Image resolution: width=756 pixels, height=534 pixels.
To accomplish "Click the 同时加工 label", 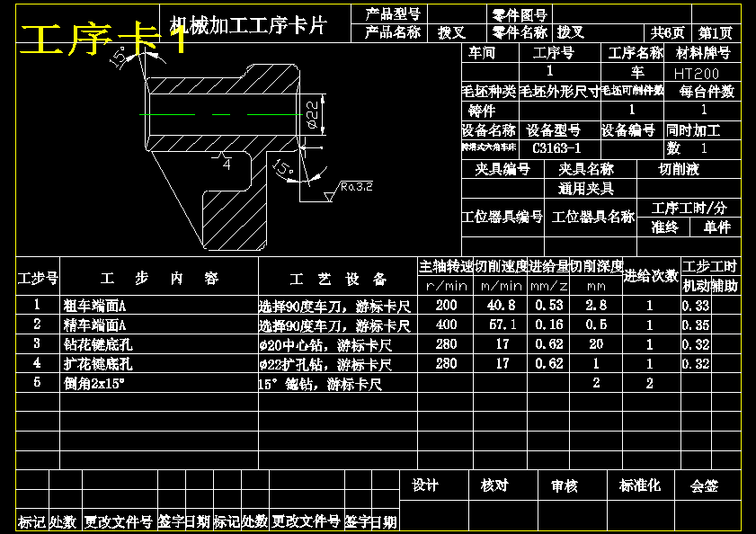I will pyautogui.click(x=693, y=130).
